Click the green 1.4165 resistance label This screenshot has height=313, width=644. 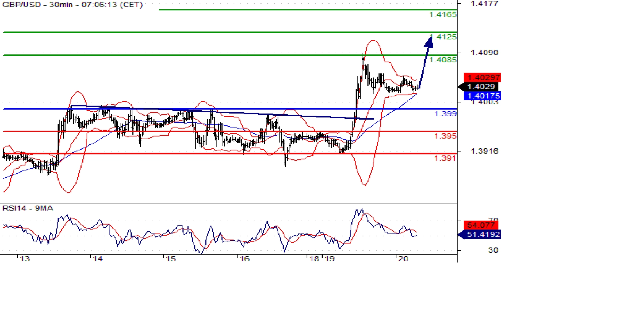[443, 15]
